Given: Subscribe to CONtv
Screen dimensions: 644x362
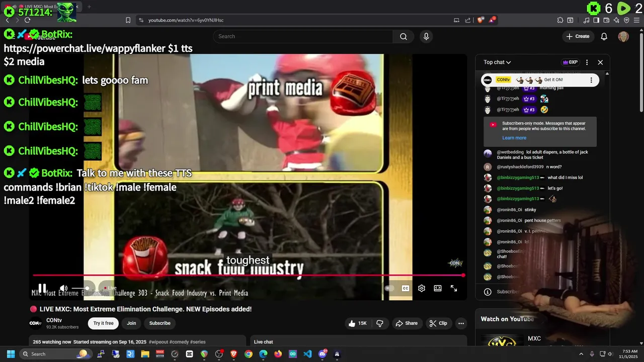Looking at the screenshot, I should click(160, 323).
